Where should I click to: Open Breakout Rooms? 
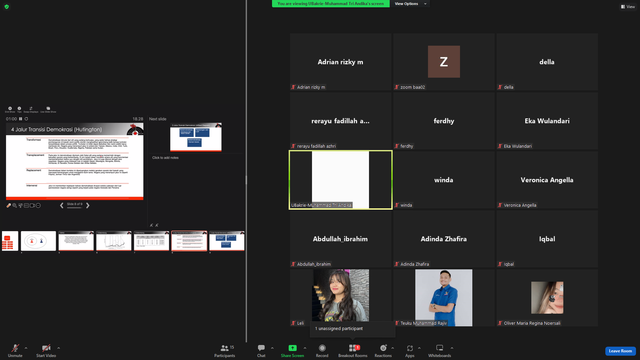coord(353,350)
